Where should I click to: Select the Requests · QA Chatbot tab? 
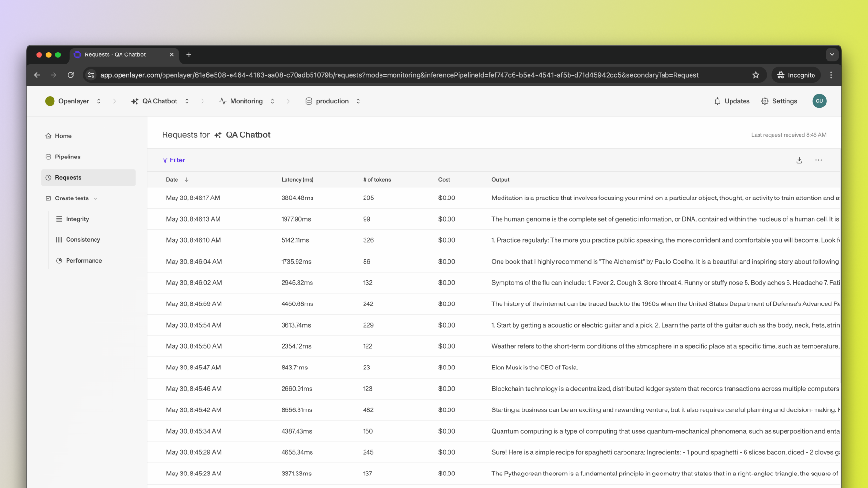[x=124, y=54]
